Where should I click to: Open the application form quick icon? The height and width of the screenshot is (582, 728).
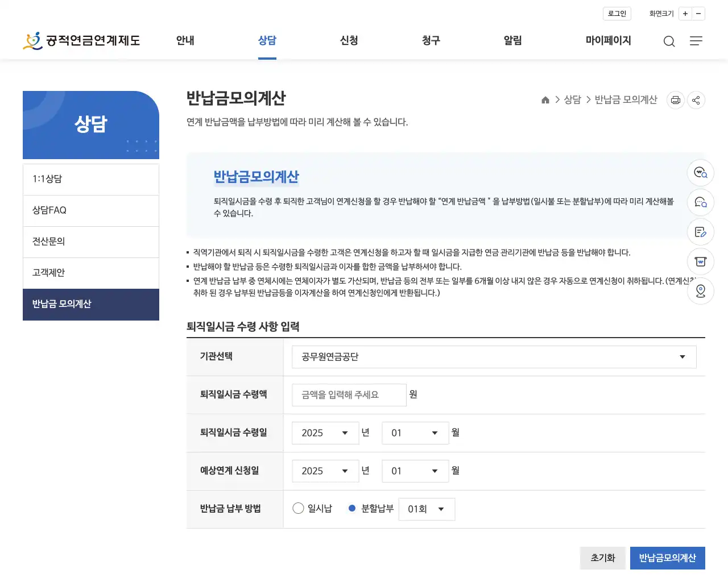pos(700,232)
